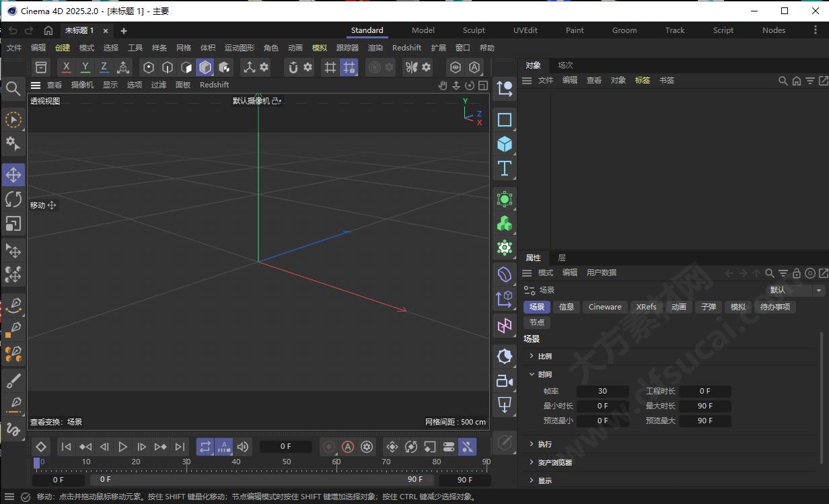Click viewport pan hand icon

443,85
